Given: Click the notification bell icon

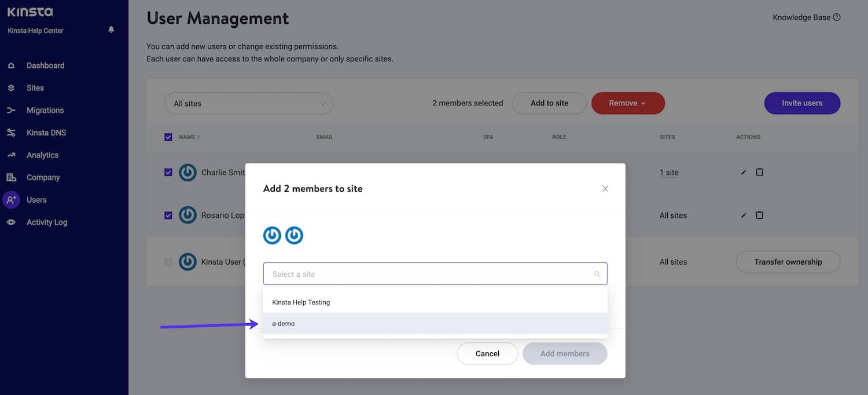Looking at the screenshot, I should 111,30.
